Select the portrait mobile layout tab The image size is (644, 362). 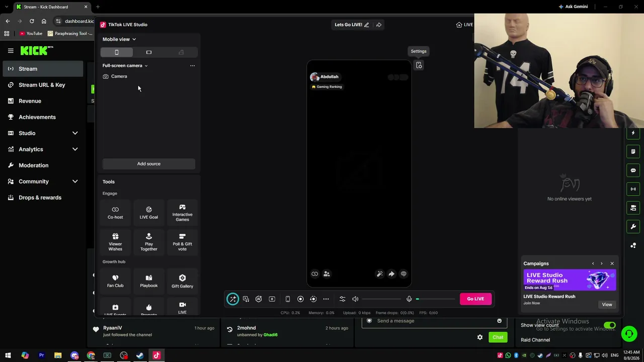coord(117,52)
